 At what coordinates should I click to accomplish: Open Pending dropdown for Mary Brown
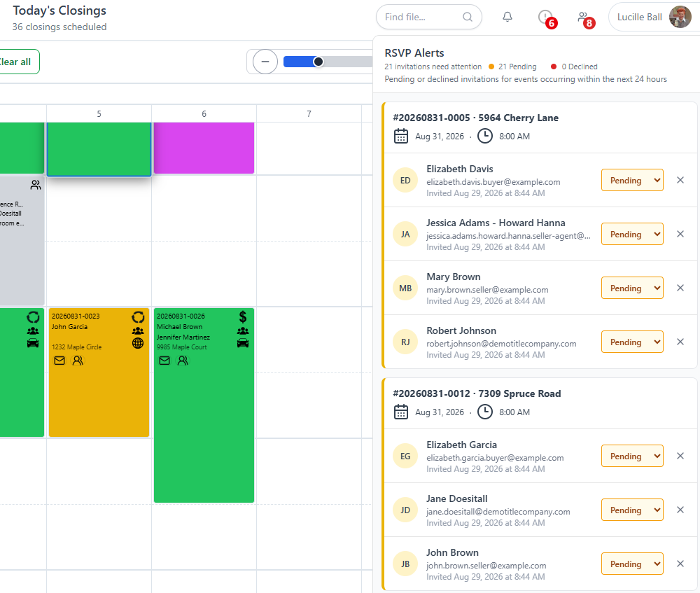pyautogui.click(x=631, y=288)
